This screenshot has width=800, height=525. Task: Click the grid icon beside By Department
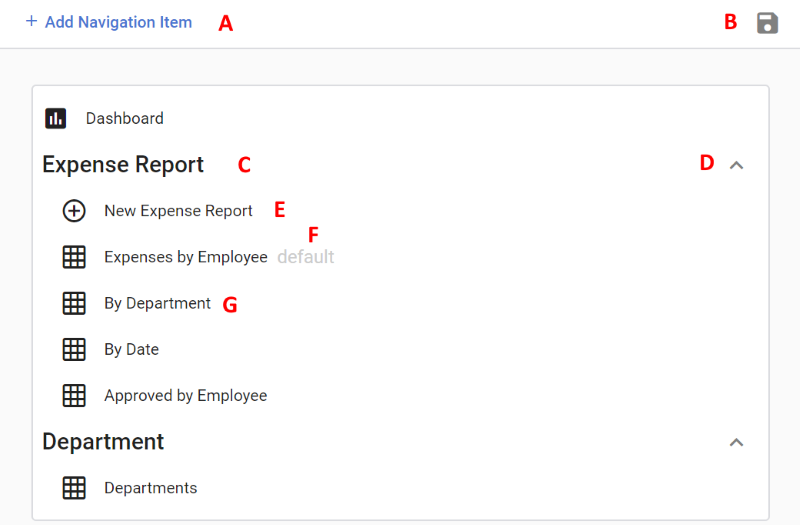(74, 303)
